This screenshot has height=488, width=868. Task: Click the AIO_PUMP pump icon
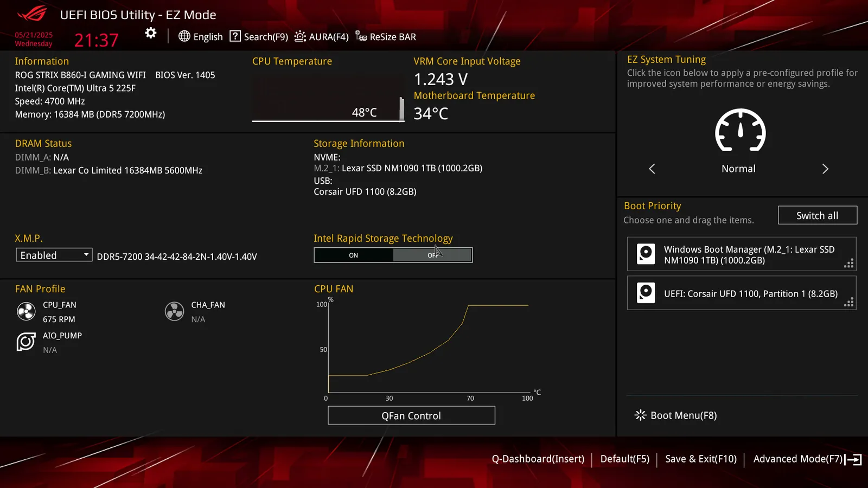tap(26, 342)
